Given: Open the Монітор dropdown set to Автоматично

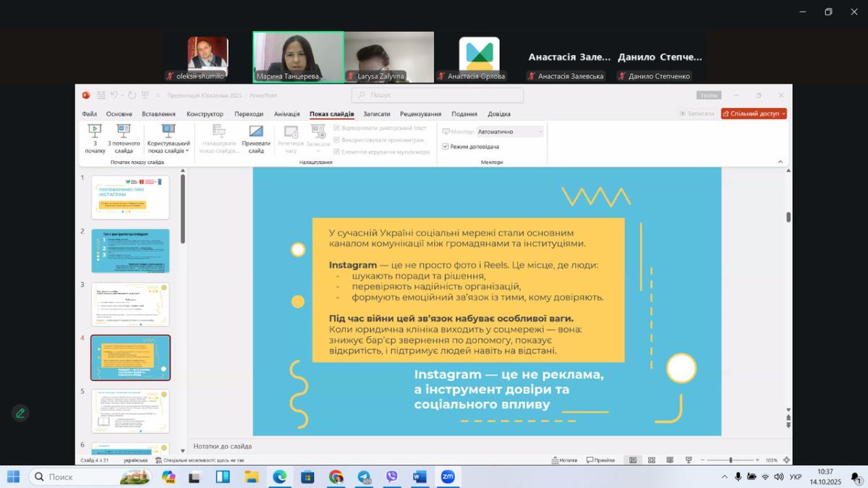Looking at the screenshot, I should [510, 132].
